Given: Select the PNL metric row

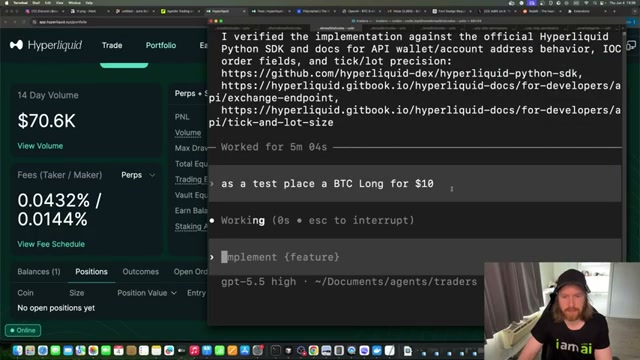Looking at the screenshot, I should 182,117.
